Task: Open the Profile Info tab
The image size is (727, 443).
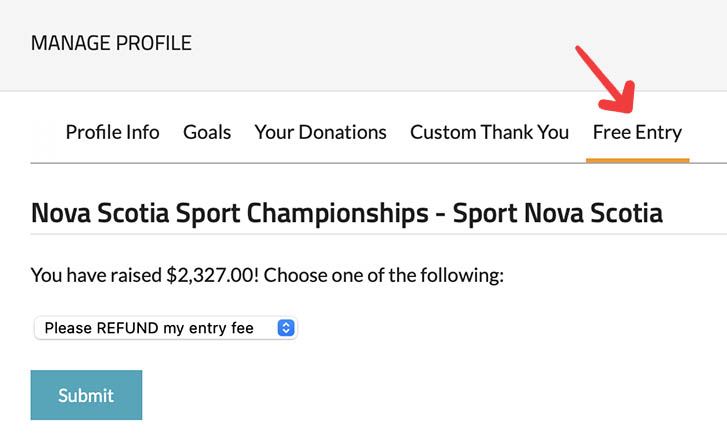Action: [x=112, y=132]
